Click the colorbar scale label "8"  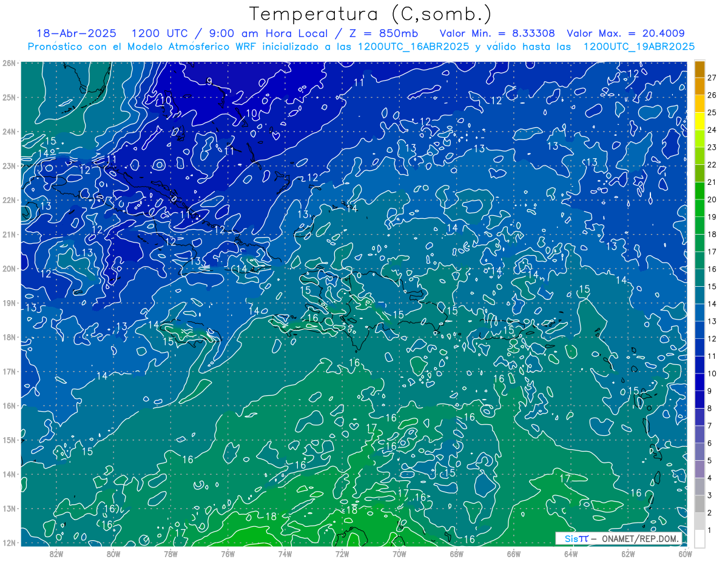point(710,409)
